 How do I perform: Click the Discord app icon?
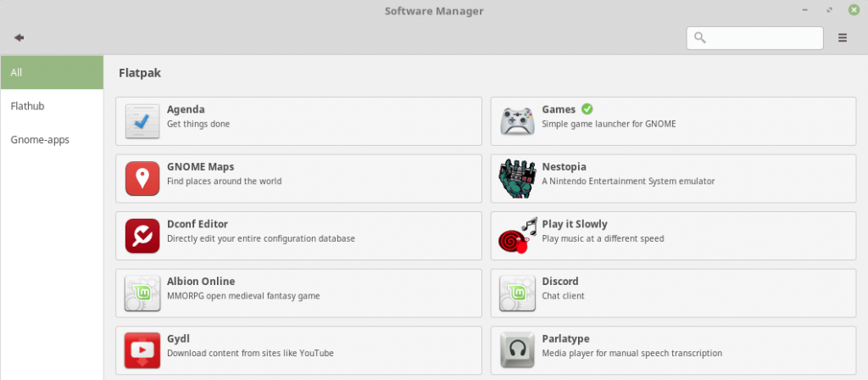(517, 293)
